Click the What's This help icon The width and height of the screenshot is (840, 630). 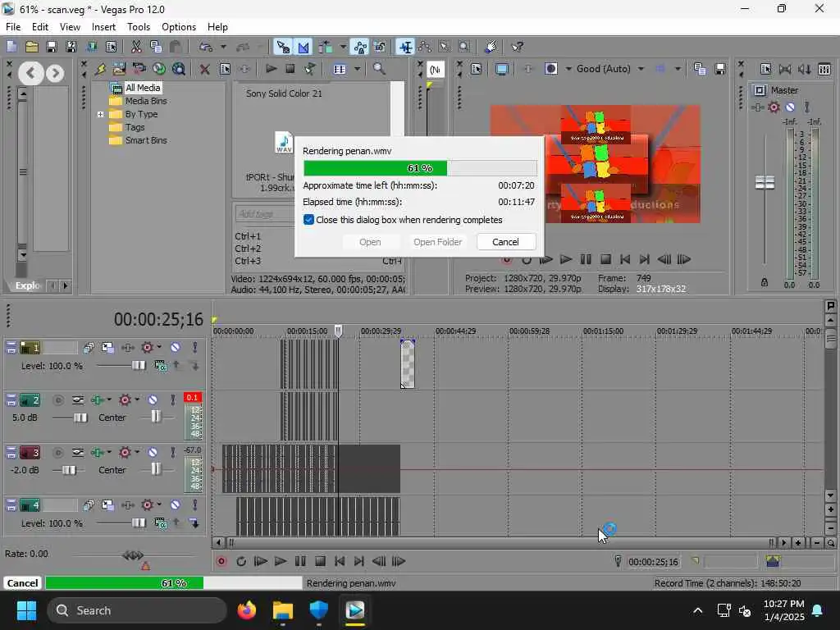tap(517, 47)
